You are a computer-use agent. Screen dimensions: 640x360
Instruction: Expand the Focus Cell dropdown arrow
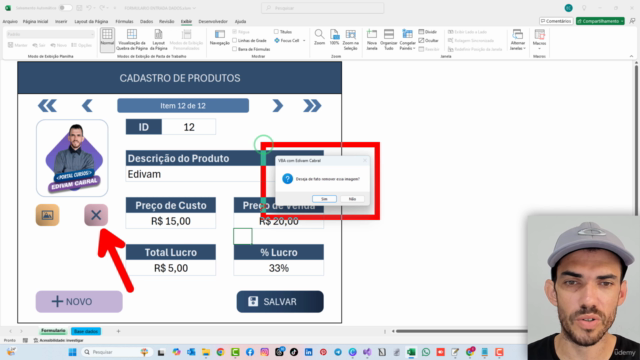tap(304, 40)
